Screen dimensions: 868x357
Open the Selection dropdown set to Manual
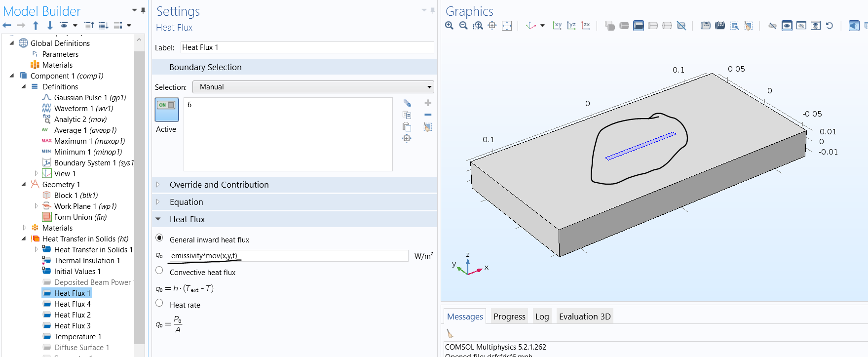(313, 87)
